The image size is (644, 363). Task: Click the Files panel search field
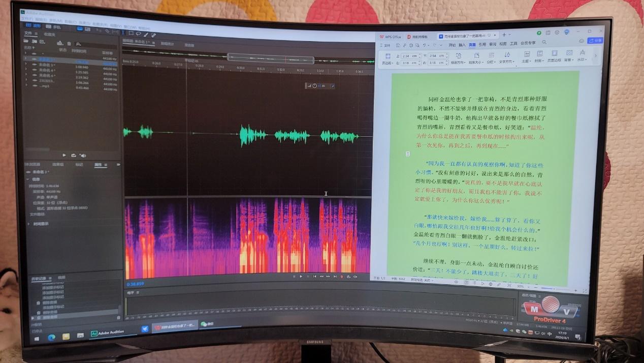click(x=95, y=45)
